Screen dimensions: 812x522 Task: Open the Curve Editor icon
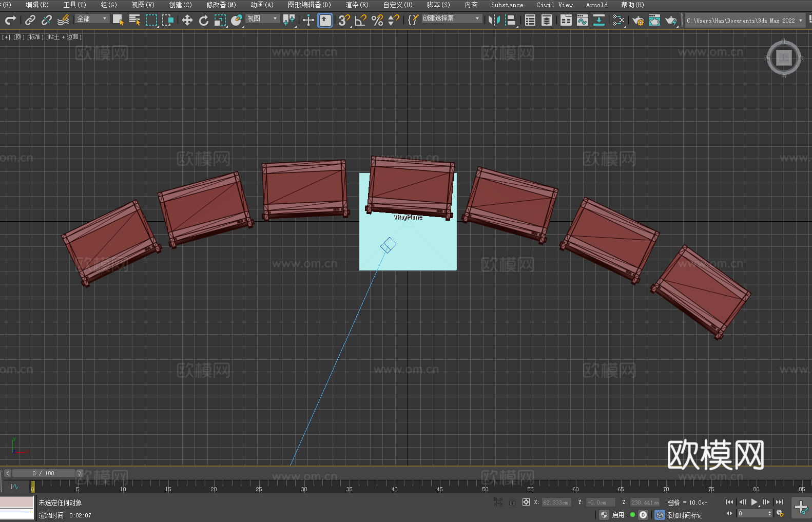(583, 20)
